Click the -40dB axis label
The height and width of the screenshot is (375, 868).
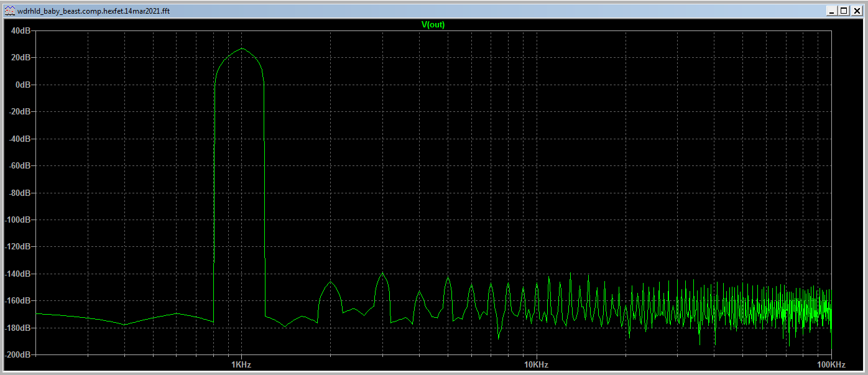[19, 139]
